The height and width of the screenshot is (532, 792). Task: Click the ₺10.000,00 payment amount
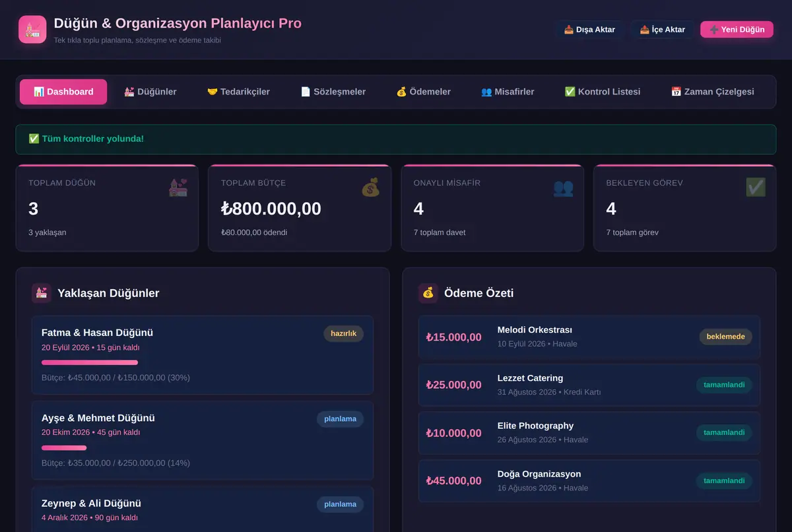454,434
